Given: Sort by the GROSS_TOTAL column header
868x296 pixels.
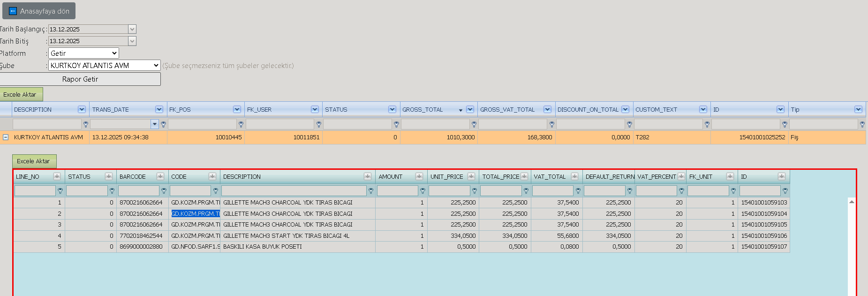Looking at the screenshot, I should point(423,110).
